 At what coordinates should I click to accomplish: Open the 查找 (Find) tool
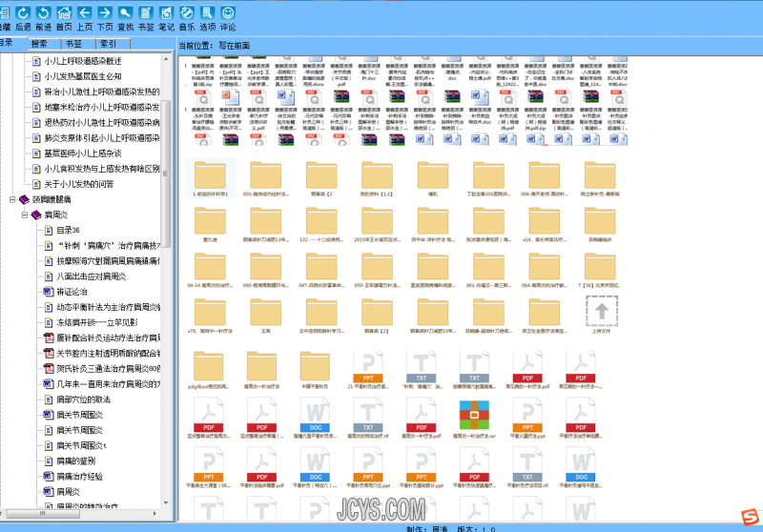click(x=125, y=13)
